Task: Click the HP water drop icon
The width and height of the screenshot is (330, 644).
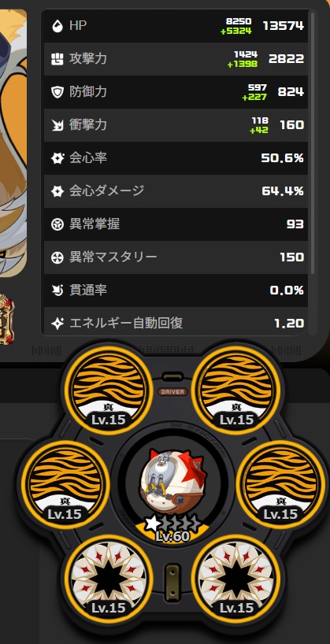Action: point(57,26)
